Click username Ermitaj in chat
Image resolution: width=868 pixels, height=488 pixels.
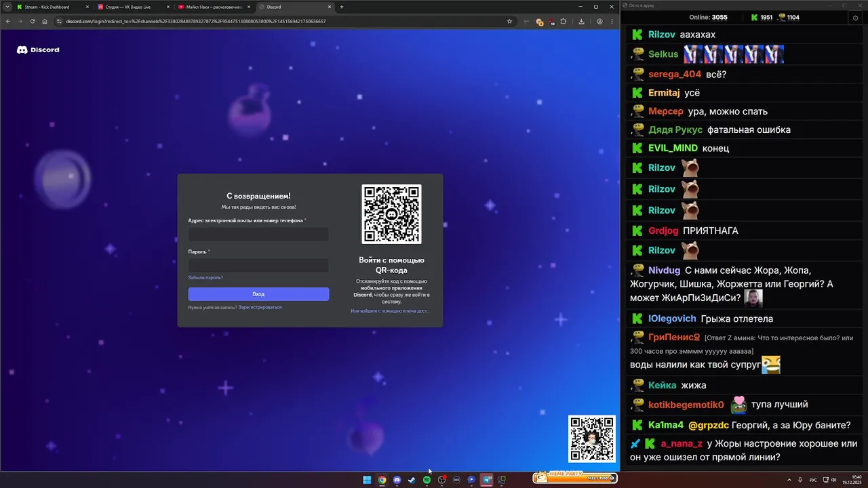pos(664,93)
